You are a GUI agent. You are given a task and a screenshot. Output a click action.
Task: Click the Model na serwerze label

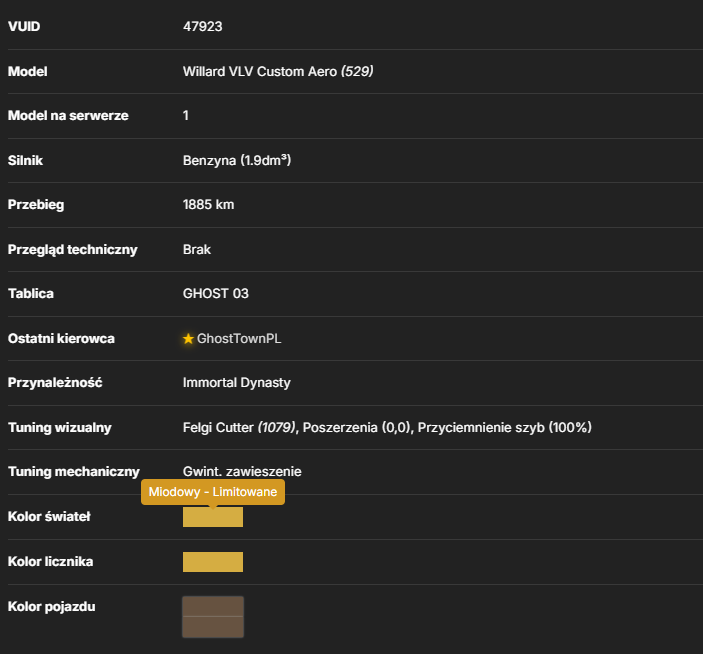tap(68, 115)
